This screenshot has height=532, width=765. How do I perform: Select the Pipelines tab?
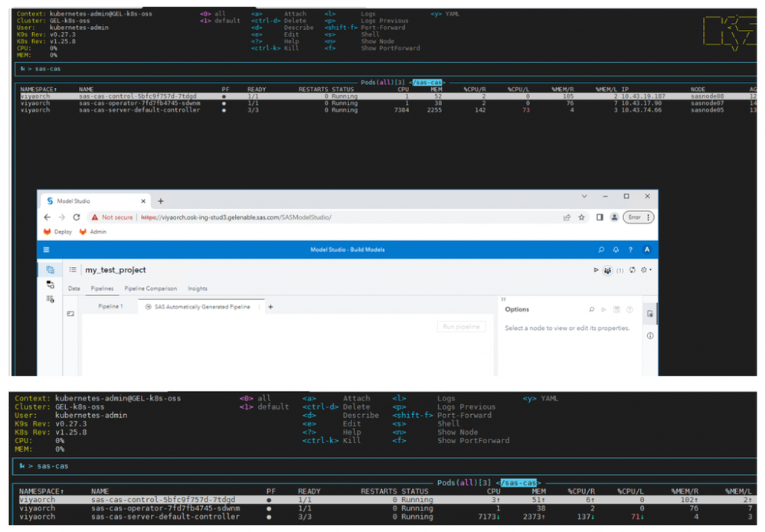102,289
